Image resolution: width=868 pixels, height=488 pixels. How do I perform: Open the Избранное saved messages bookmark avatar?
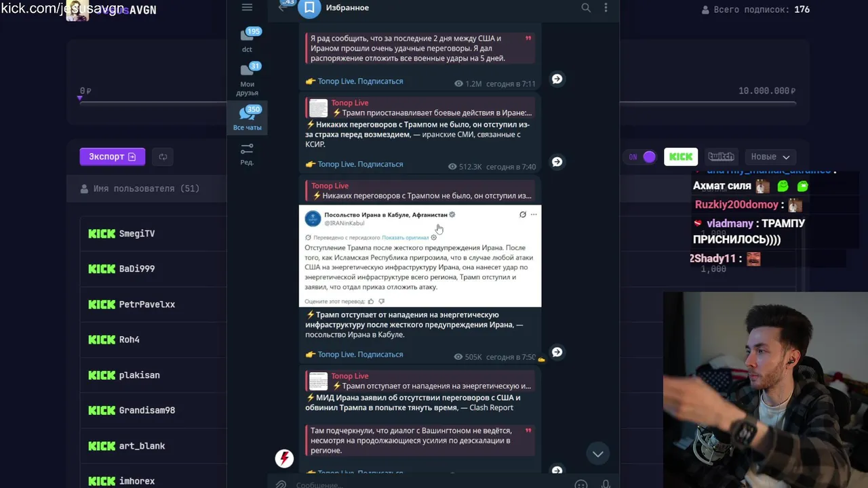point(309,7)
